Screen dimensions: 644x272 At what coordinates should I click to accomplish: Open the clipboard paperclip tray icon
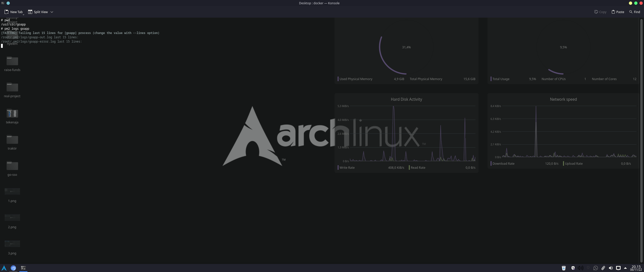(603, 268)
